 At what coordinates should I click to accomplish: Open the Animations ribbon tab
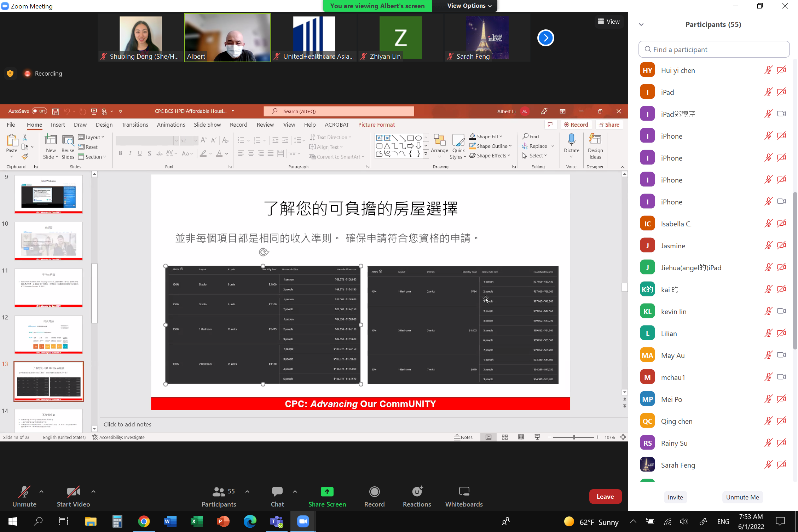(x=171, y=125)
